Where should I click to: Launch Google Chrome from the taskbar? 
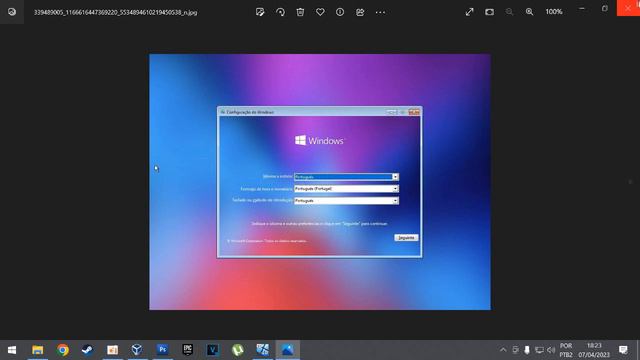click(62, 350)
